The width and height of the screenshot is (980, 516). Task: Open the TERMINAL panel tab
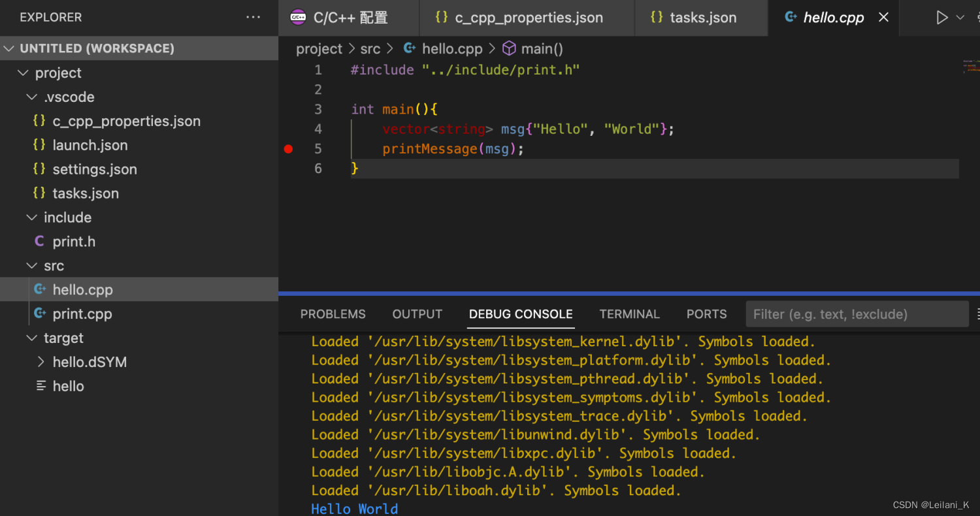[x=629, y=314]
